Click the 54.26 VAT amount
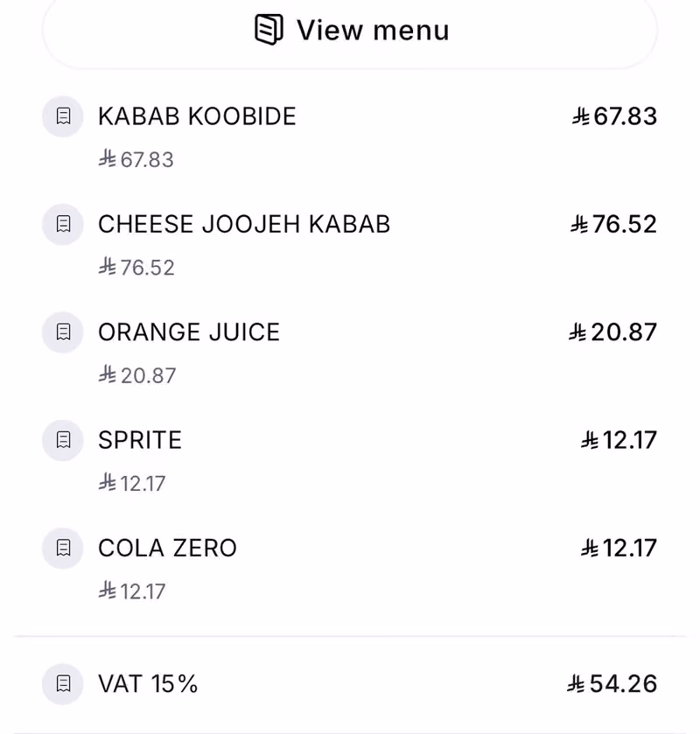The image size is (700, 734). coord(612,684)
